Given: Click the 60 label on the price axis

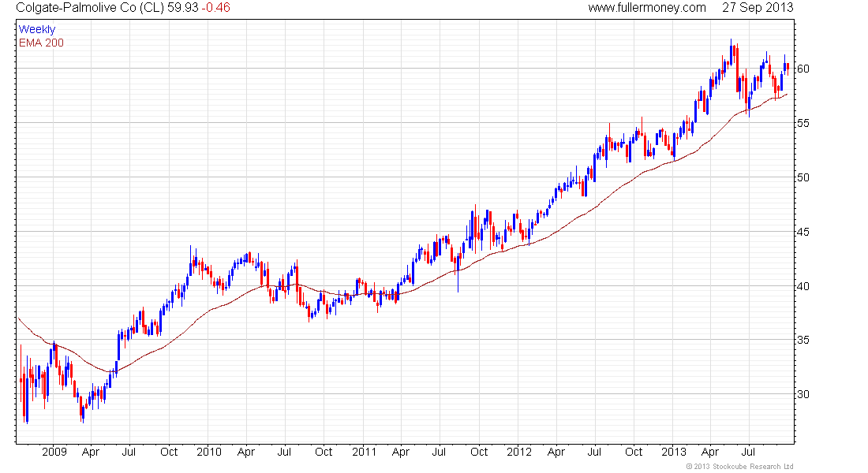Looking at the screenshot, I should 803,69.
